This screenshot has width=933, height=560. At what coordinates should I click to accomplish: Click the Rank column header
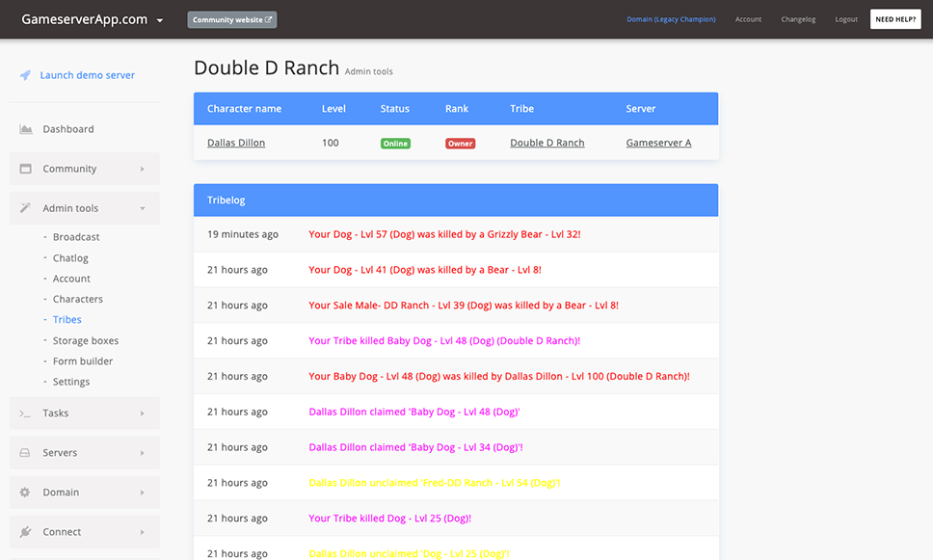(457, 108)
